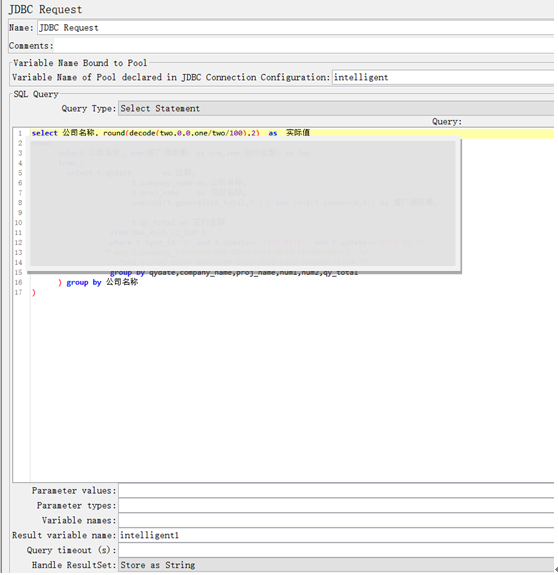
Task: Click line 1 of the SQL query editor
Action: [292, 133]
